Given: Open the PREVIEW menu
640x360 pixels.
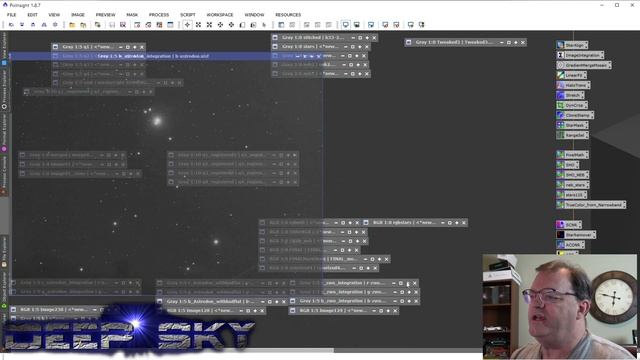Looking at the screenshot, I should pos(105,15).
